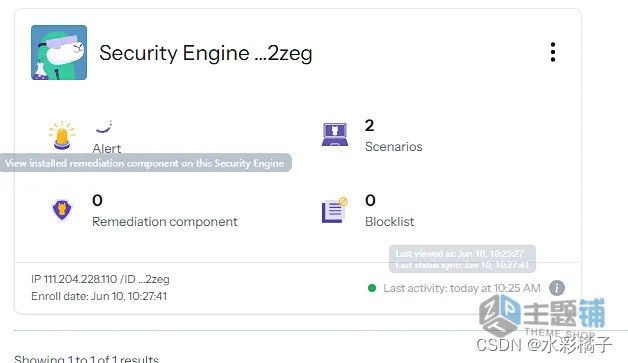
Task: Click the Remediation component shield icon
Action: point(62,210)
